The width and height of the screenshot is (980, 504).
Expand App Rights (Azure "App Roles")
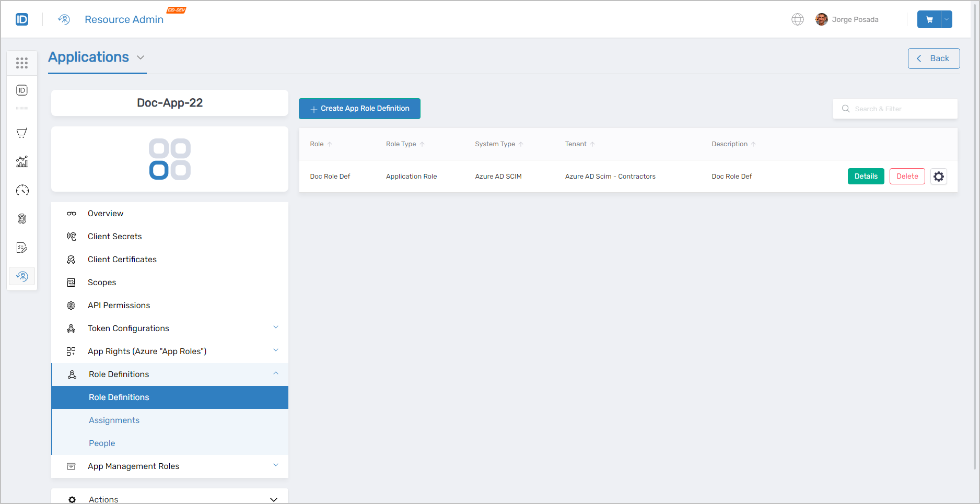click(x=276, y=350)
